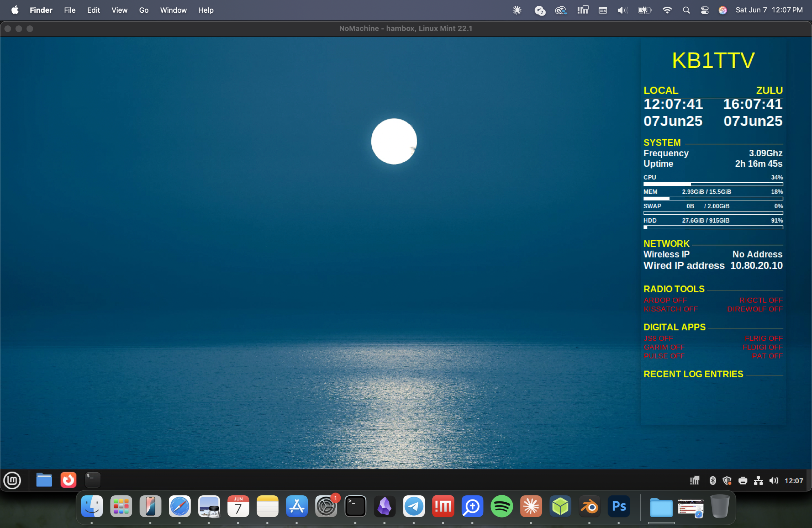Click the date and time in menu bar
Viewport: 812px width, 528px height.
click(769, 10)
